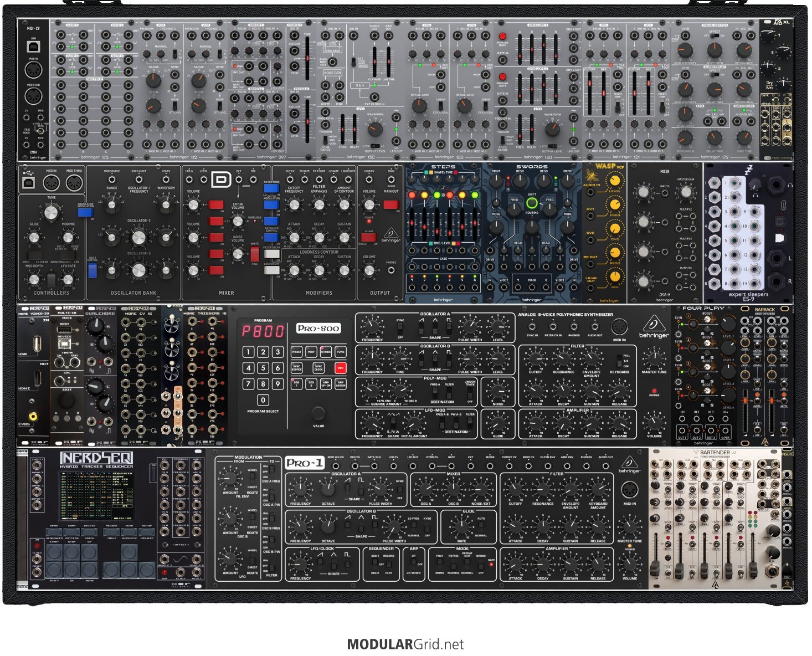This screenshot has height=656, width=812.
Task: Click the green SHIFT knob on Swords
Action: 532,203
